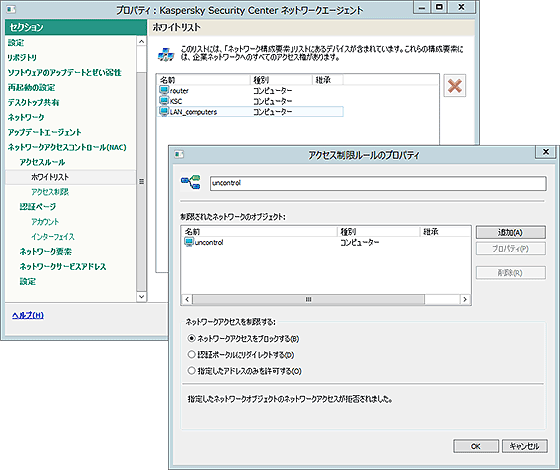
Task: Open the 再起動の設定 section
Action: (x=31, y=88)
